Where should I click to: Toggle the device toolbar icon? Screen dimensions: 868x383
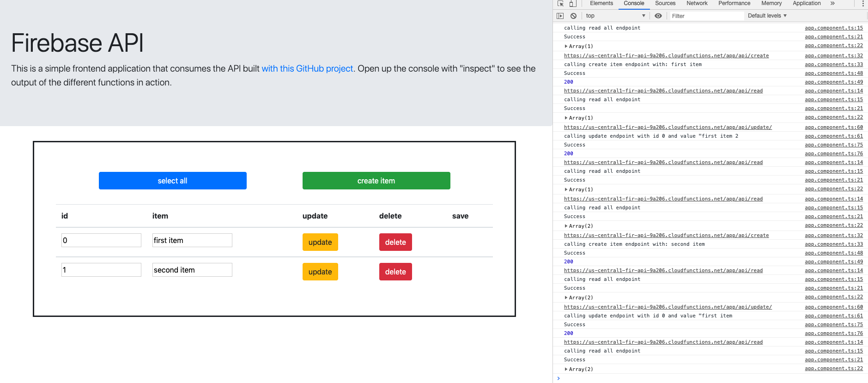coord(572,4)
